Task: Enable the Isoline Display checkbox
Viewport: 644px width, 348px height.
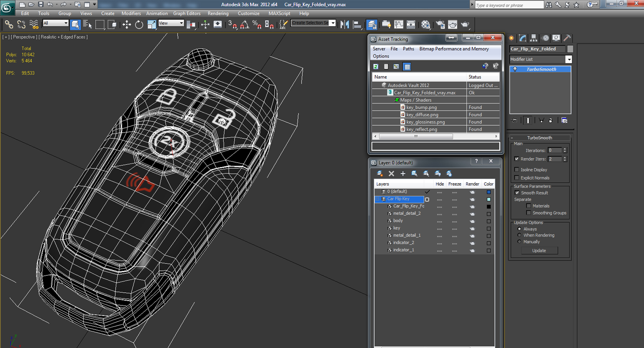Action: click(517, 170)
